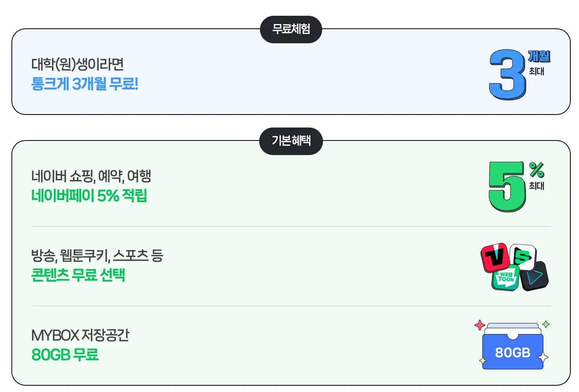Click the big green 5 graphic
Viewport: 579px width, 392px height.
point(507,187)
